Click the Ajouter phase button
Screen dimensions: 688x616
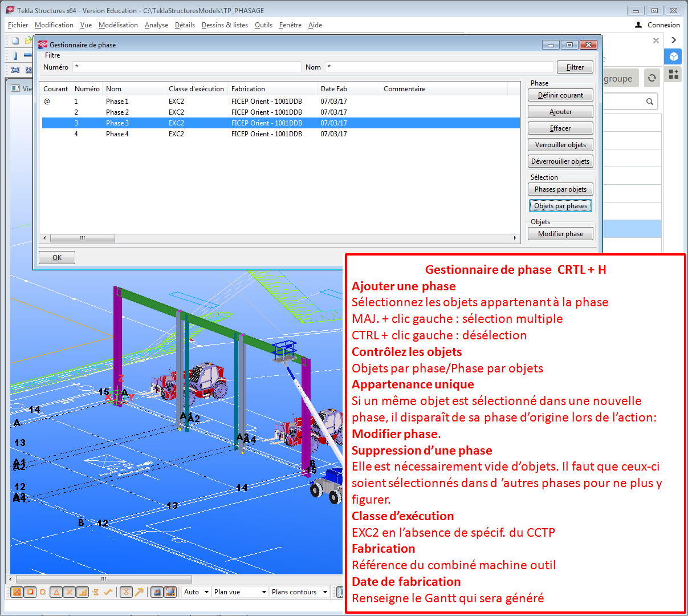click(x=561, y=112)
